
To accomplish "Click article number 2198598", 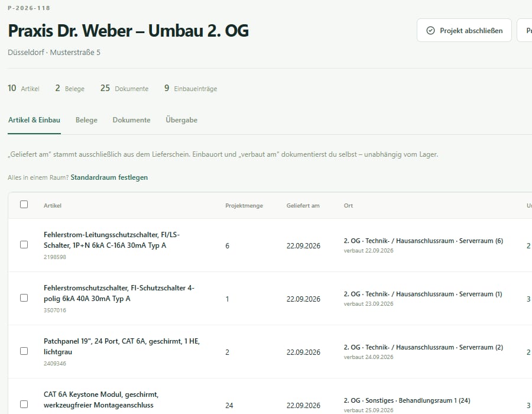I will 55,257.
